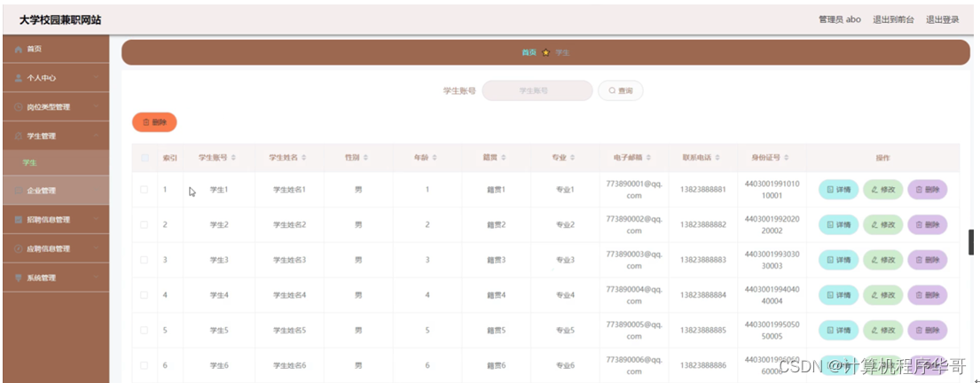Viewport: 980px width, 383px height.
Task: Click purple 删除 for row 学生2
Action: [928, 224]
